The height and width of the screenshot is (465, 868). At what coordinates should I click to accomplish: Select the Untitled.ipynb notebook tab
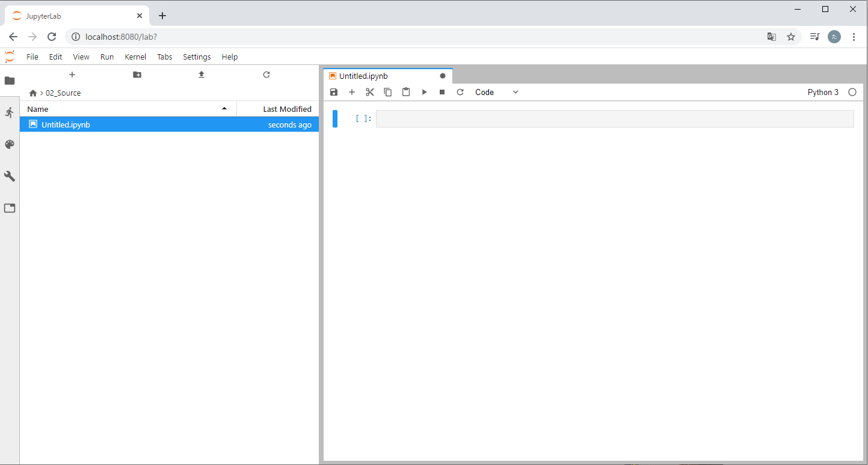[363, 76]
